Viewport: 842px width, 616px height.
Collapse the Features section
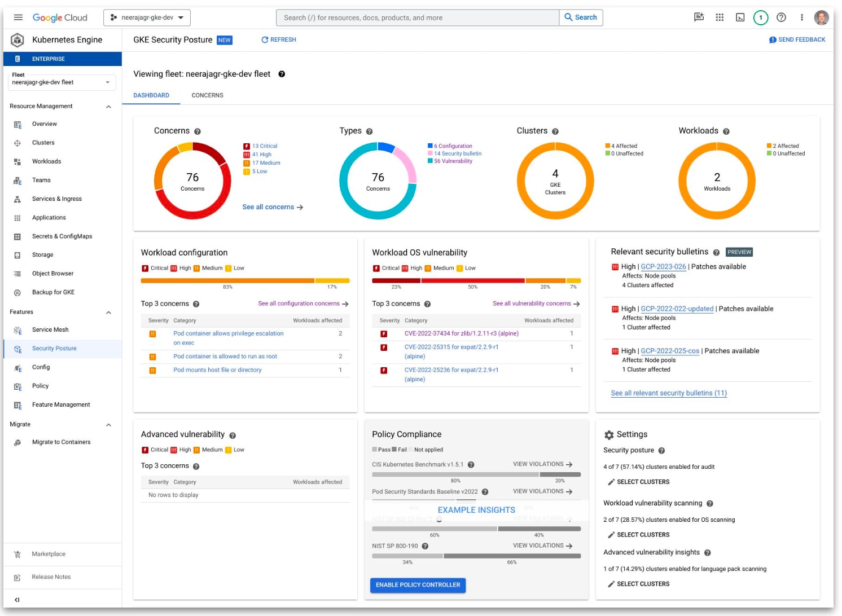point(108,313)
